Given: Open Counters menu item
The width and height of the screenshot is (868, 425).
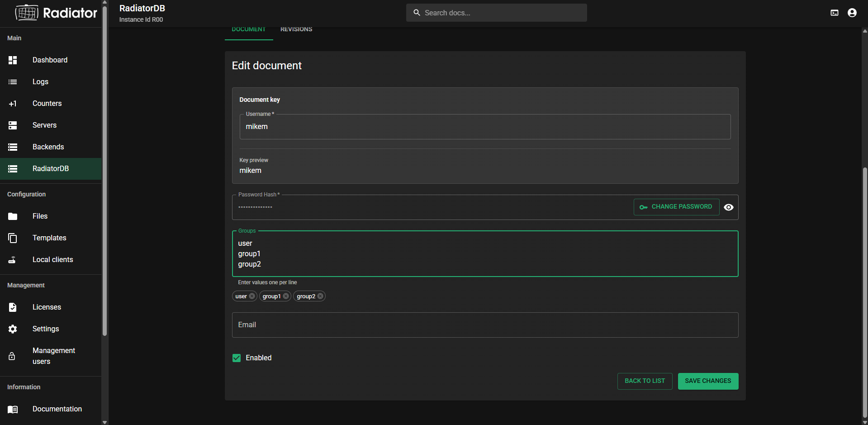Looking at the screenshot, I should [x=51, y=103].
